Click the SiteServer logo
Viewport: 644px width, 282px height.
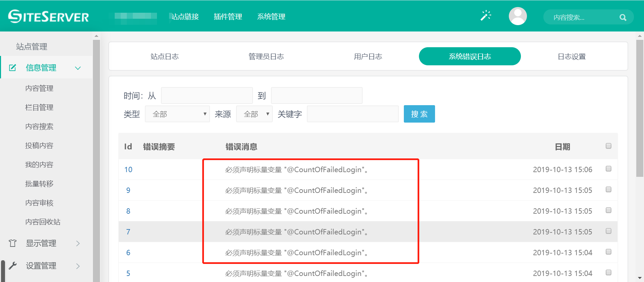tap(49, 16)
